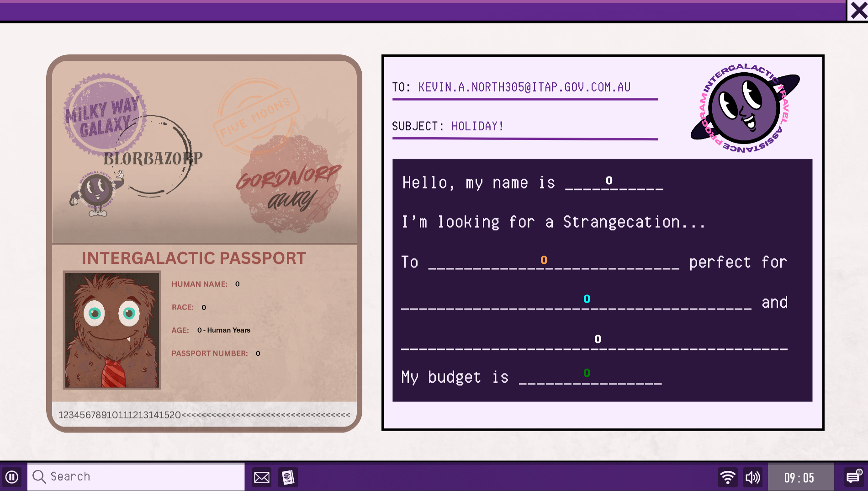Focus the Search input field
868x491 pixels.
tap(136, 477)
